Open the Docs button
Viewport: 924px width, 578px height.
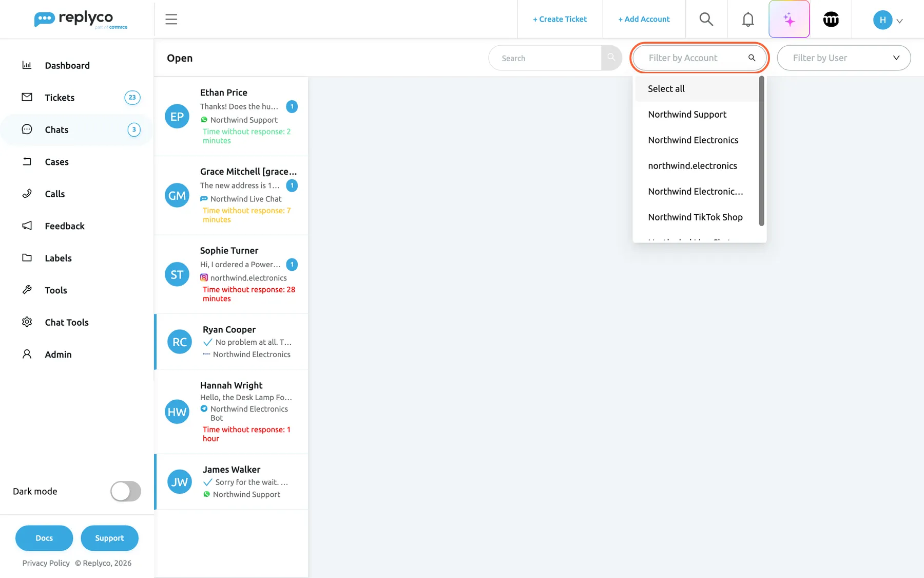(x=44, y=538)
